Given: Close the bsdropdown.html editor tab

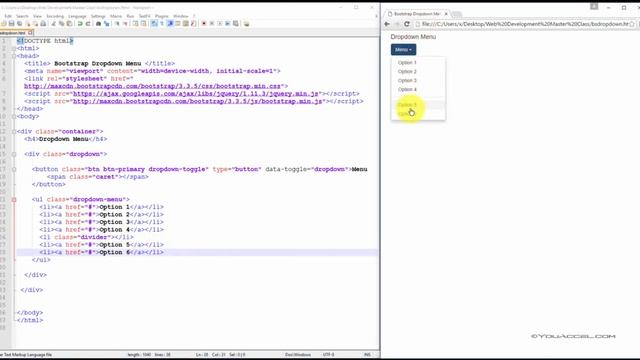Looking at the screenshot, I should pyautogui.click(x=31, y=33).
